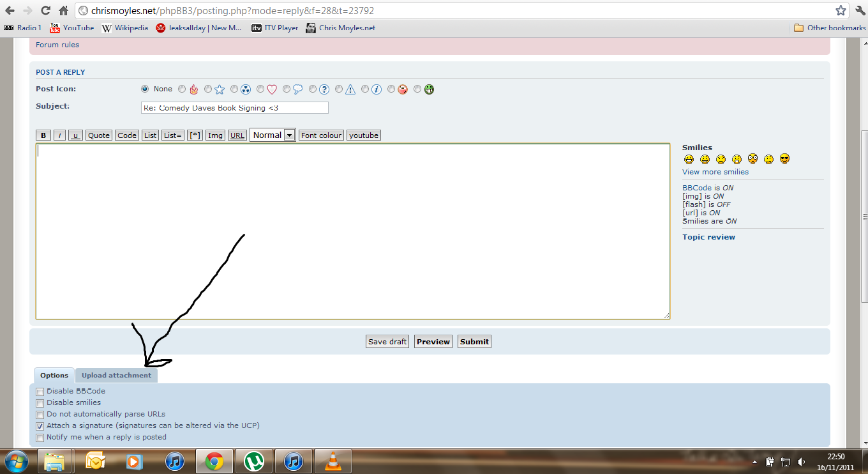
Task: Select the heart post icon radio button
Action: pyautogui.click(x=261, y=89)
